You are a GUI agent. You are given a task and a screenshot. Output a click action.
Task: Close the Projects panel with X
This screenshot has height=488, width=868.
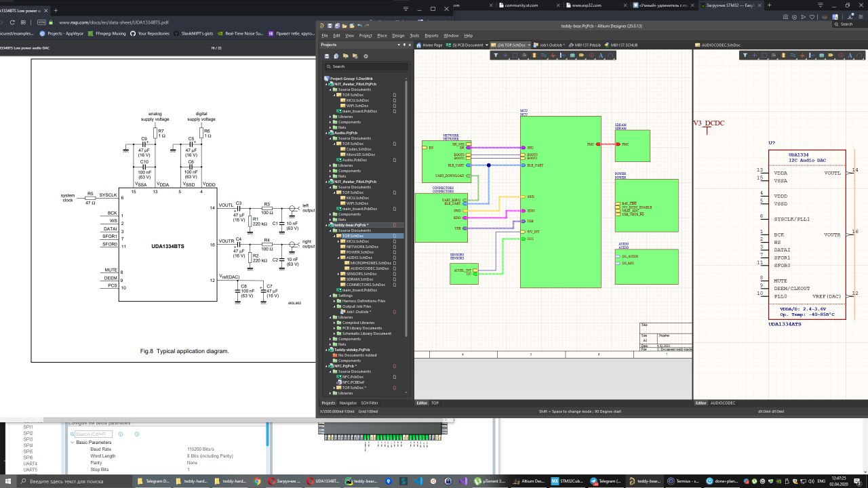(x=410, y=45)
